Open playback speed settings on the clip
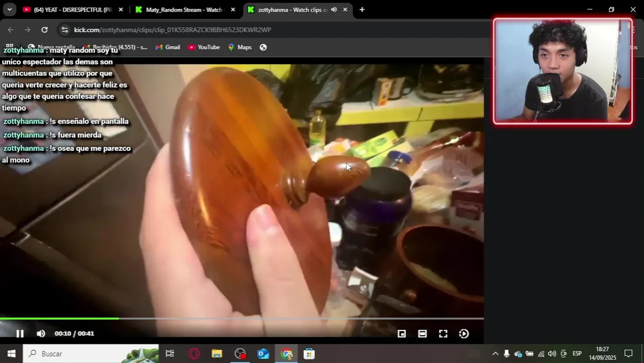Image resolution: width=644 pixels, height=363 pixels. point(464,334)
